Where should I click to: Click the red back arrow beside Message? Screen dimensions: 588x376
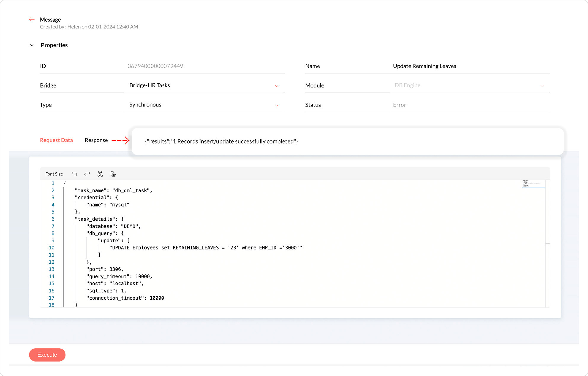coord(31,19)
